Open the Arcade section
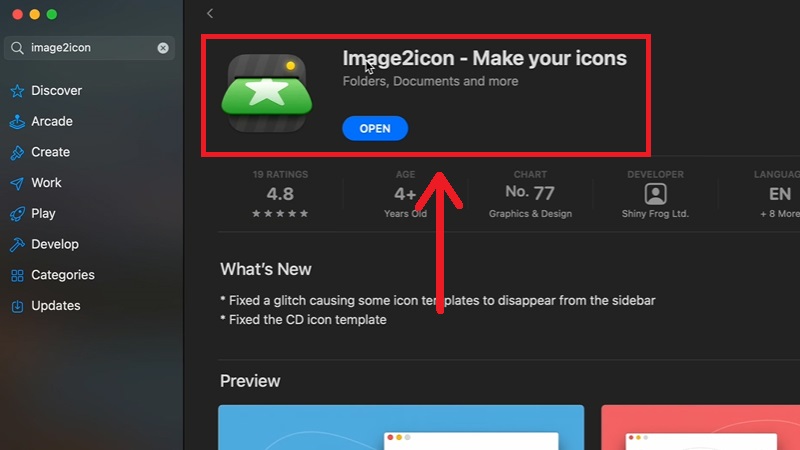The width and height of the screenshot is (800, 450). pos(52,121)
